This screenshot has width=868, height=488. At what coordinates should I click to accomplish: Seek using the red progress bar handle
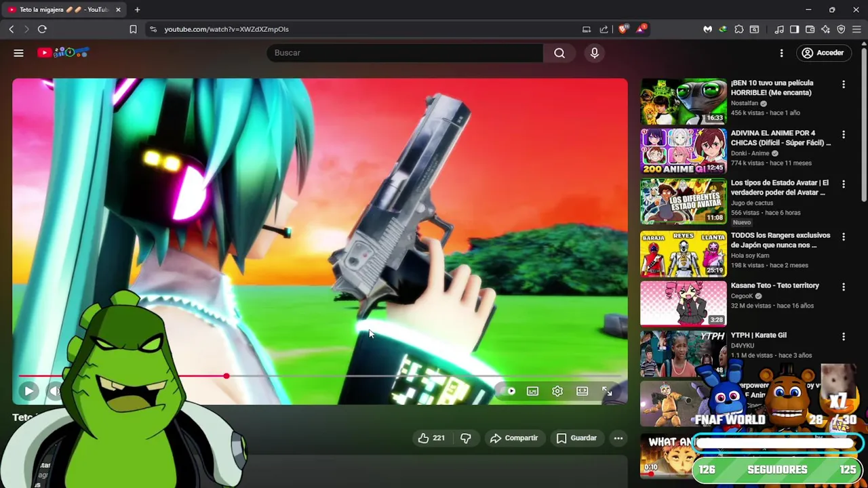tap(226, 375)
